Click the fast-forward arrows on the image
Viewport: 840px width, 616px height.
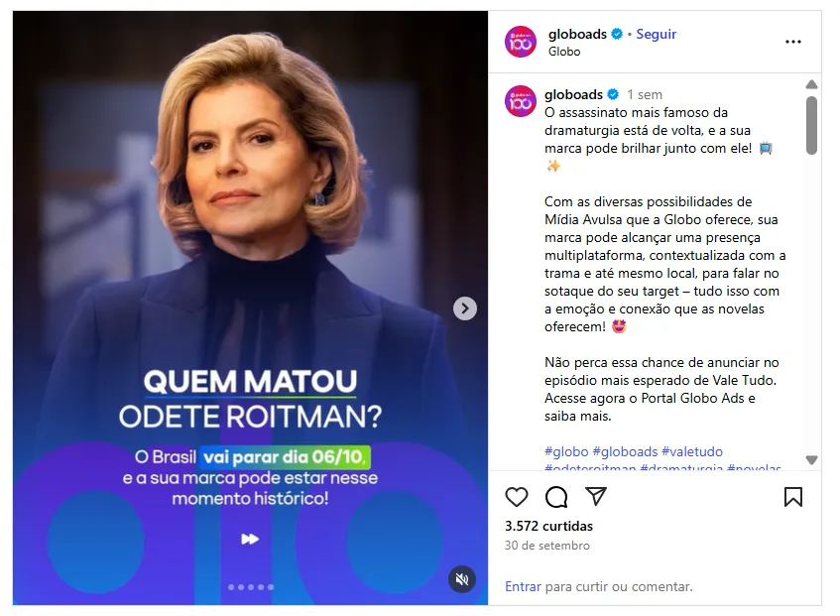pyautogui.click(x=250, y=539)
